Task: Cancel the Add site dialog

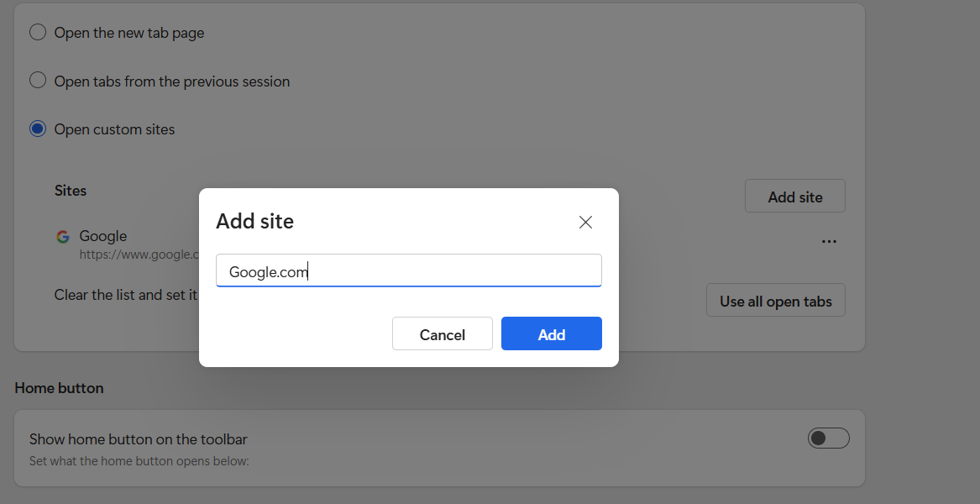Action: click(x=442, y=334)
